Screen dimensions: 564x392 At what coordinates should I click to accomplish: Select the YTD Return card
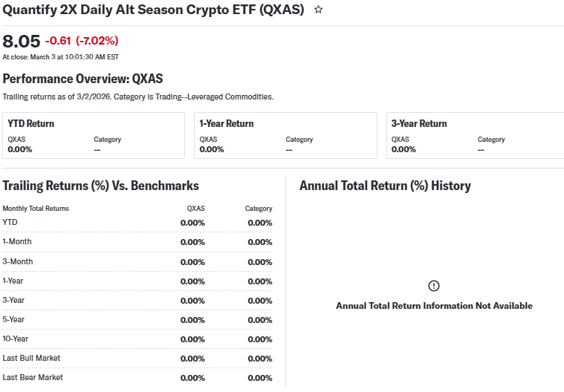(93, 135)
